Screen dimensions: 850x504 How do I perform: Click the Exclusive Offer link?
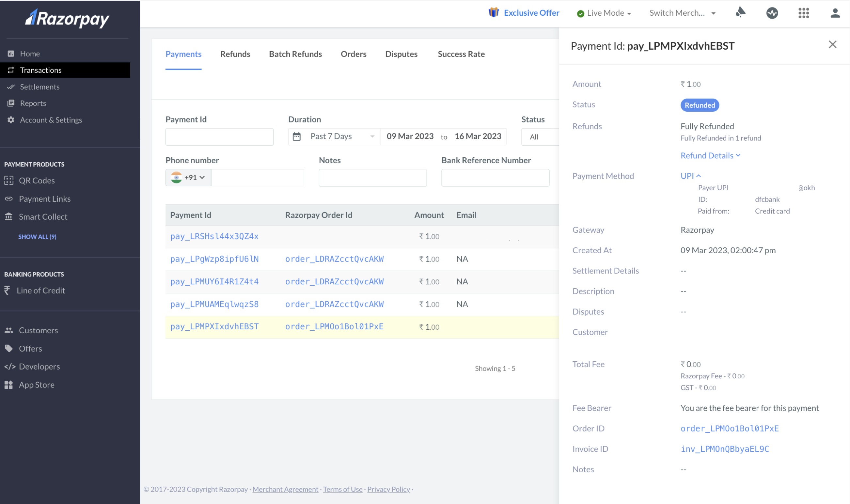(531, 13)
